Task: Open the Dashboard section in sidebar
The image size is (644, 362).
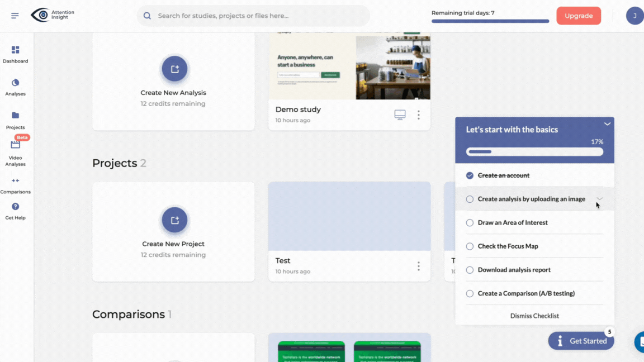Action: coord(15,53)
